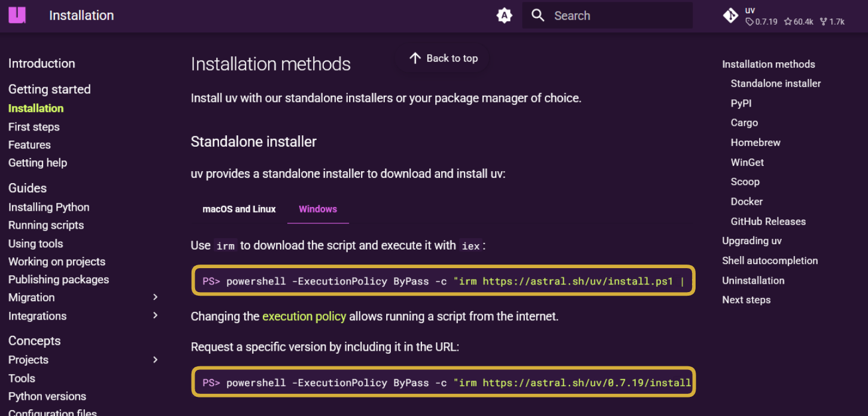This screenshot has width=868, height=416.
Task: Click the 'Standalone installer' main content heading
Action: (254, 142)
